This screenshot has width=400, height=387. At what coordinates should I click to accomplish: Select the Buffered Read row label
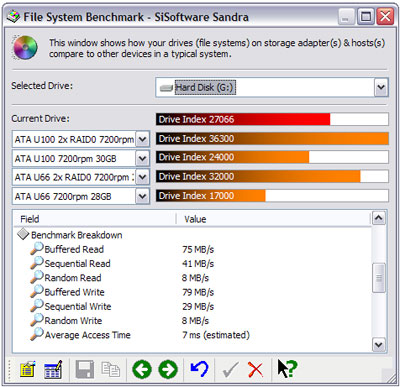74,249
